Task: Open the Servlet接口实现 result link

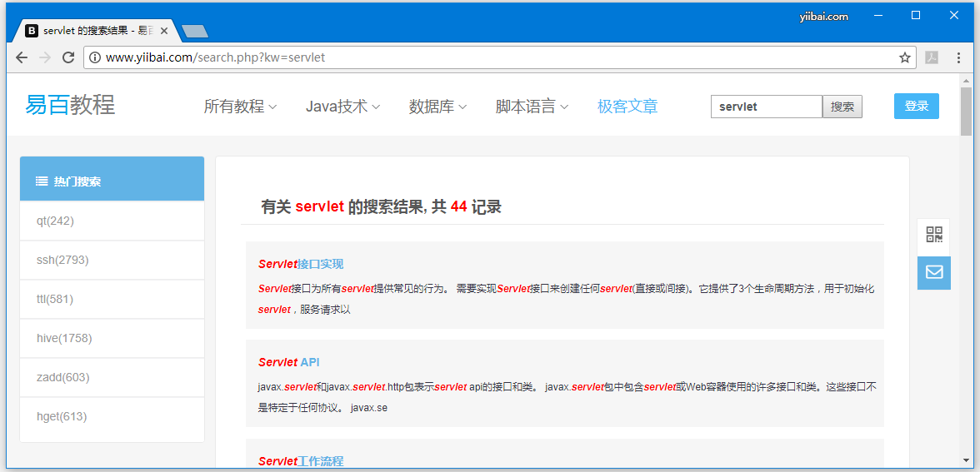Action: pyautogui.click(x=301, y=264)
